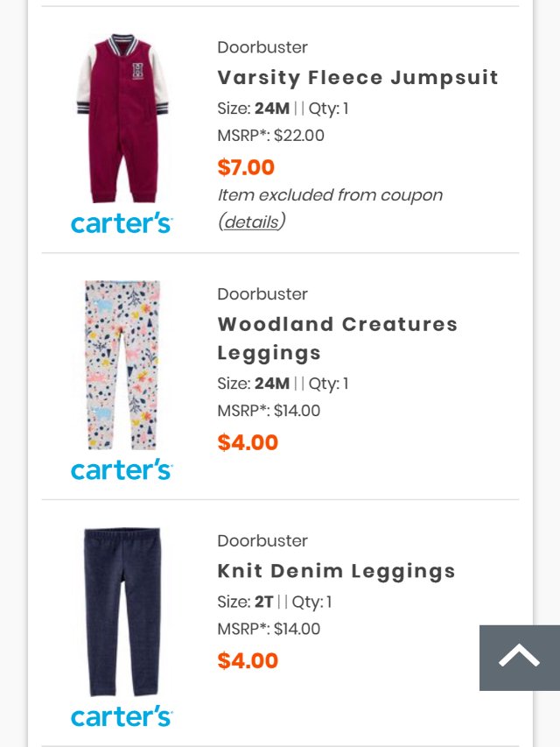Image resolution: width=560 pixels, height=747 pixels.
Task: Click the scroll-to-top arrow button
Action: (x=519, y=657)
